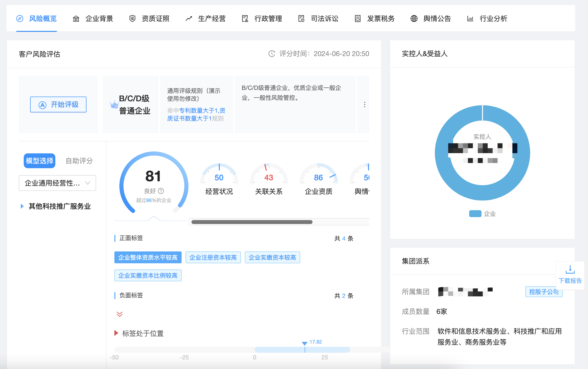Collapse the 标签处于位置 section triangle
This screenshot has width=588, height=369.
[116, 333]
